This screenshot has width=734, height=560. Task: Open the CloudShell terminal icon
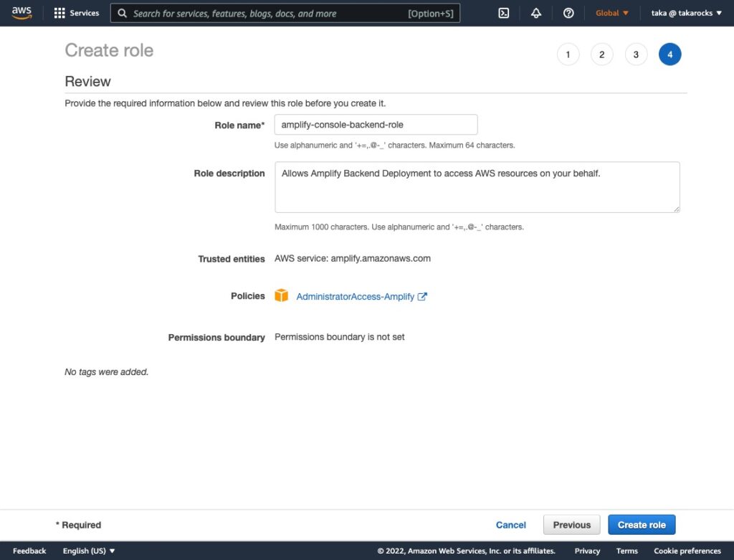[x=504, y=13]
